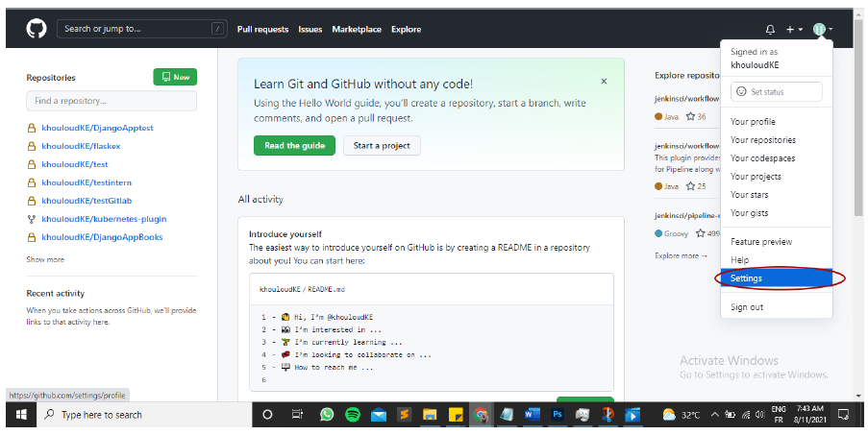Screen dimensions: 868x435
Task: Switch to Chrome on the taskbar
Action: (481, 415)
